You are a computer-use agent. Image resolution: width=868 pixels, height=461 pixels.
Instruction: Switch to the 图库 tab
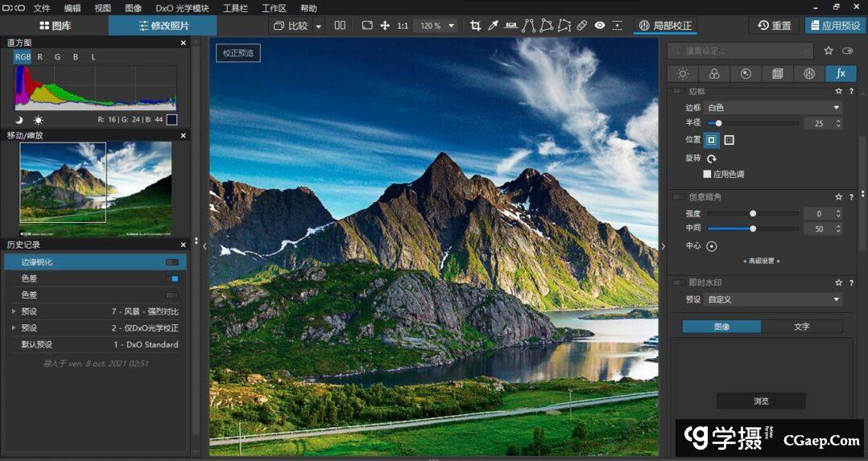[55, 26]
